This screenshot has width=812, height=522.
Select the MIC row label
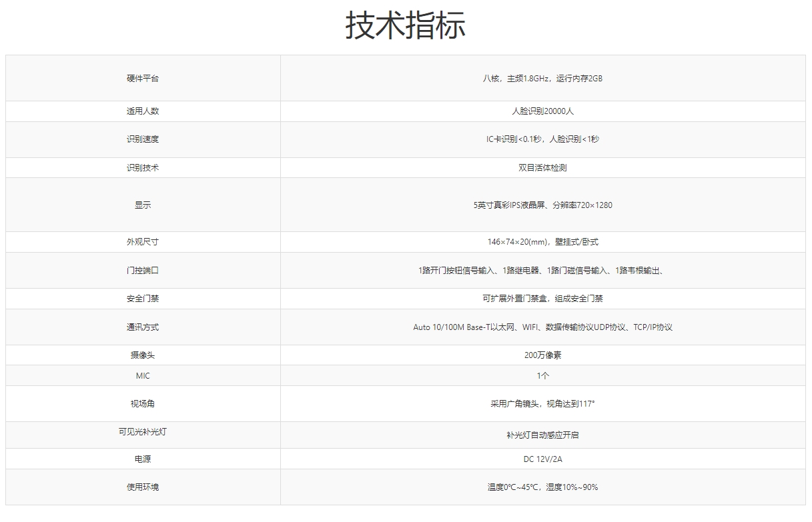coord(143,376)
